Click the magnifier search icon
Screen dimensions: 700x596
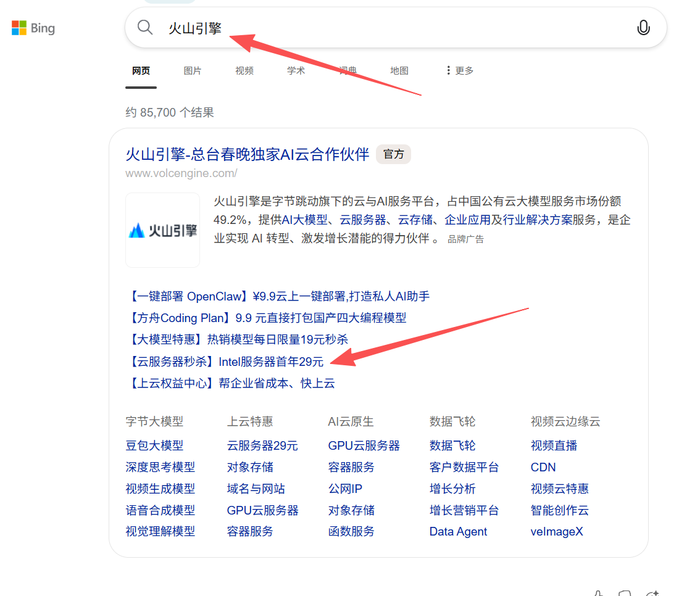point(144,27)
